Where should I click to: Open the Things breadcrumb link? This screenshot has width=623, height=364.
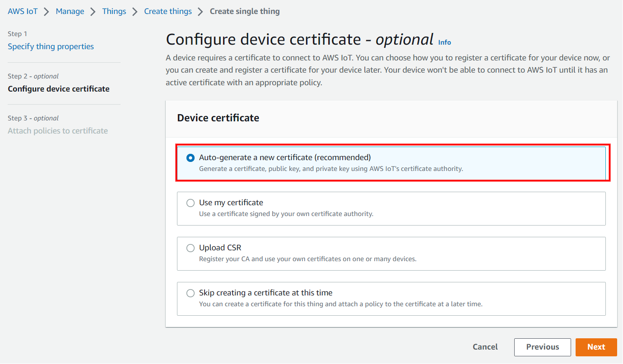[x=114, y=11]
